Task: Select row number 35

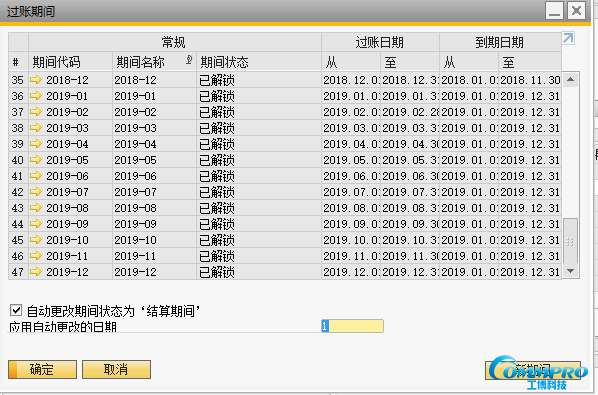Action: (x=18, y=80)
